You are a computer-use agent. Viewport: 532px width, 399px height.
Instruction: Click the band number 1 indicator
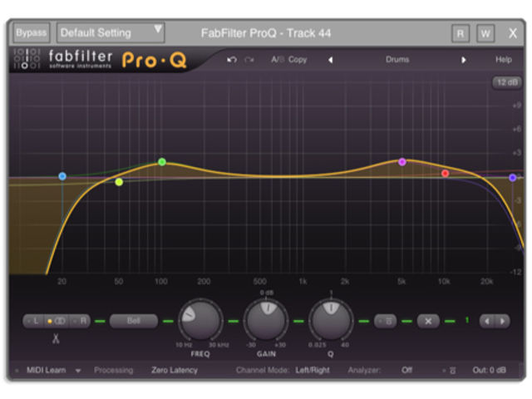point(467,320)
